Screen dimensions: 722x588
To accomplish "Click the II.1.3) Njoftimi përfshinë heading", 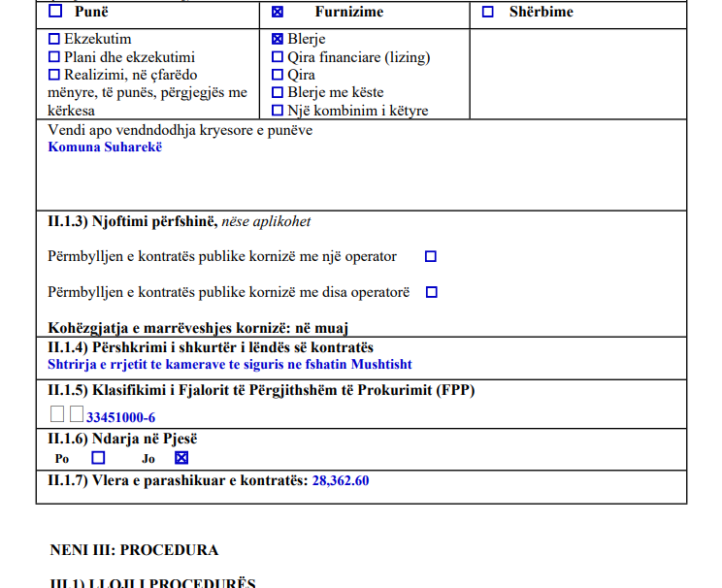I will [x=180, y=221].
